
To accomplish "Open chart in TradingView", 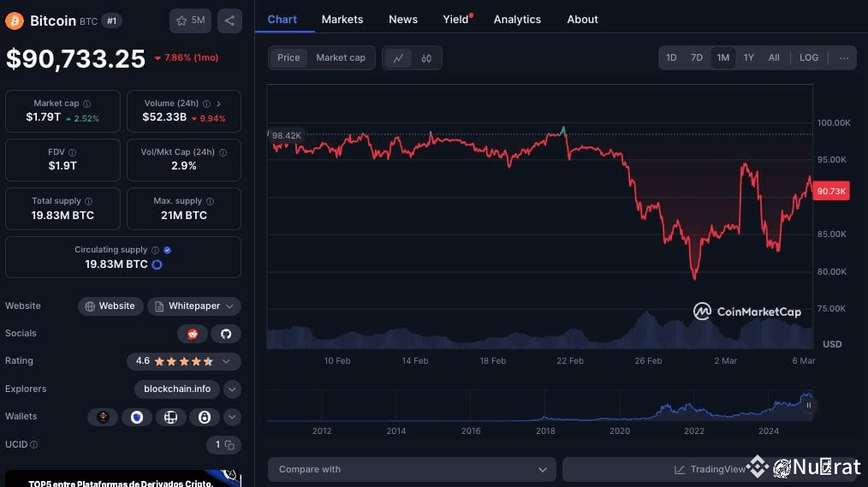I will click(710, 469).
